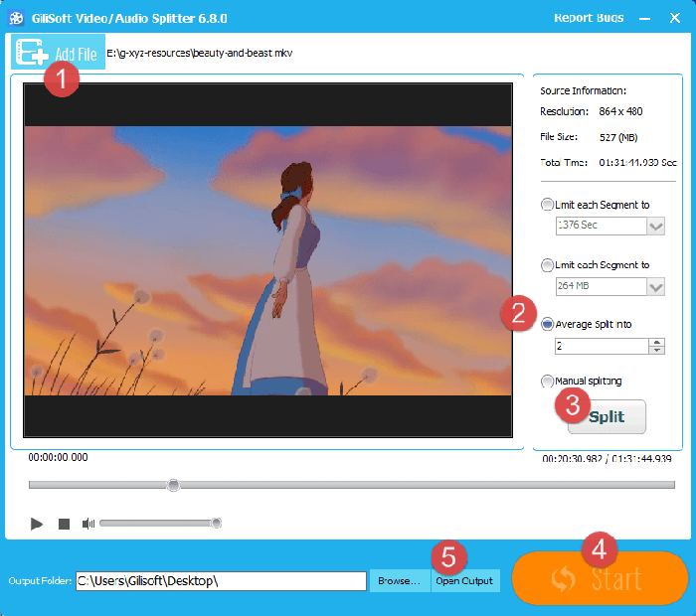Expand the segment seconds dropdown
Image resolution: width=696 pixels, height=616 pixels.
pos(655,227)
